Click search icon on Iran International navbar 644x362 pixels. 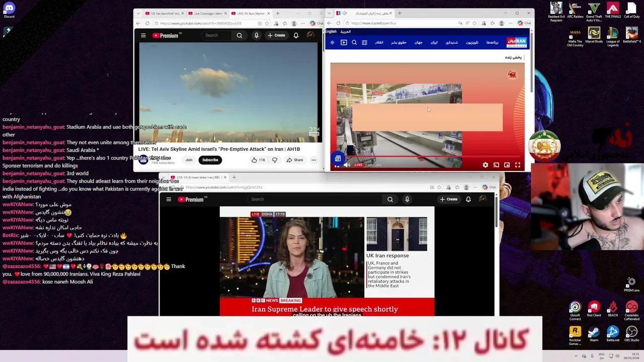[354, 43]
